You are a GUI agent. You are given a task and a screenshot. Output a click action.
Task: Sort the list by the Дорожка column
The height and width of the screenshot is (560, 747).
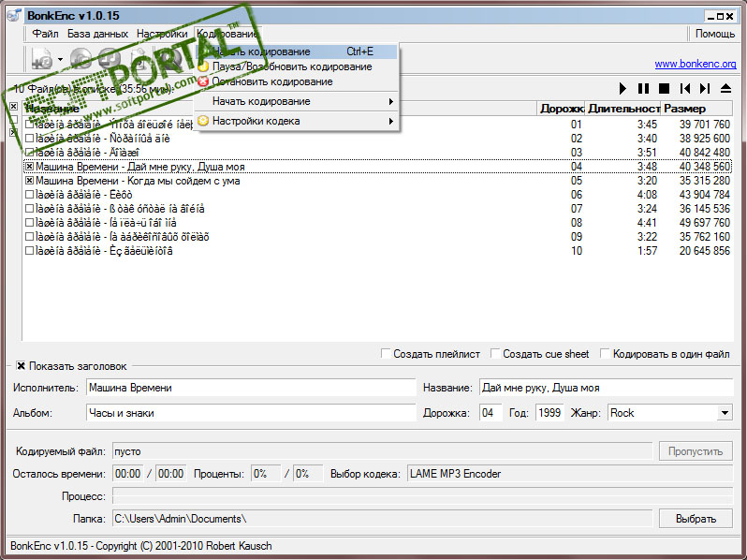pos(562,109)
